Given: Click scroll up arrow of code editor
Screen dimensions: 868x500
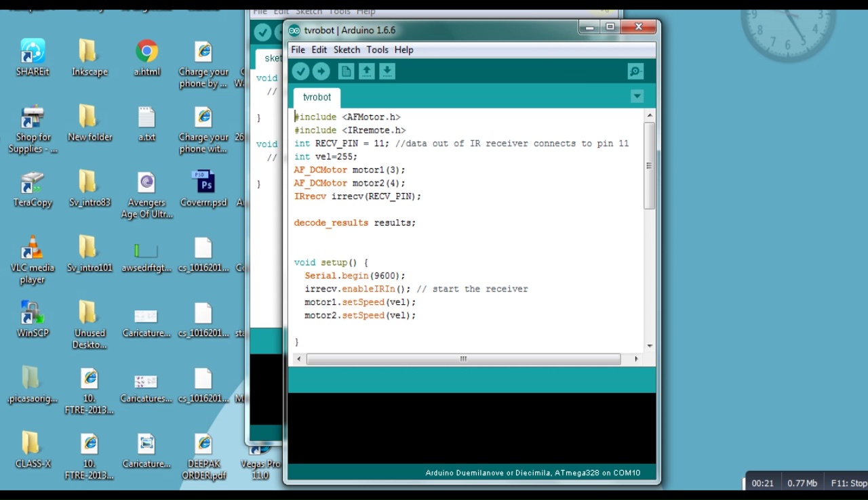Looking at the screenshot, I should click(650, 116).
